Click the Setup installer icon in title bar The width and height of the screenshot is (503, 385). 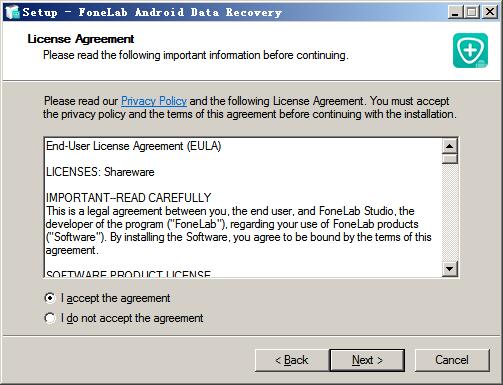click(13, 12)
